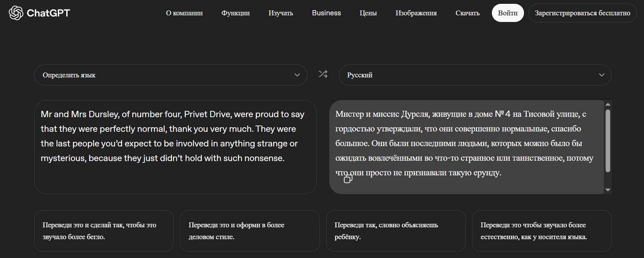Choose 'Переведи так, словно объясняешь ребёнку' suggestion
644x258 pixels.
396,231
